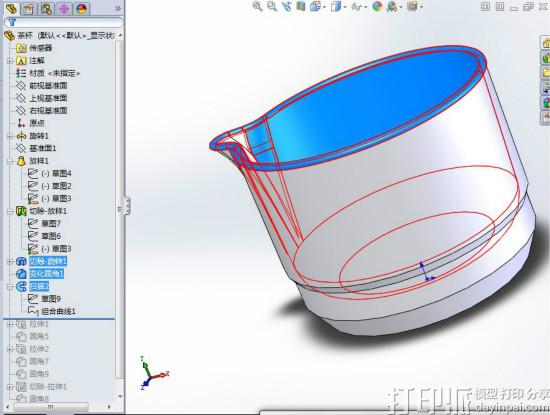550x415 pixels.
Task: Collapse the 放样1 loft feature
Action: [10, 161]
